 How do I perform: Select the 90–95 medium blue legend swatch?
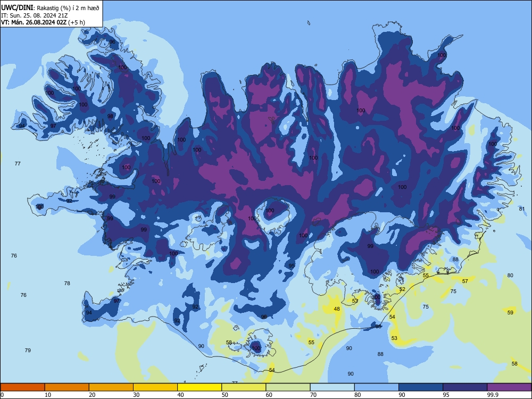(421, 387)
